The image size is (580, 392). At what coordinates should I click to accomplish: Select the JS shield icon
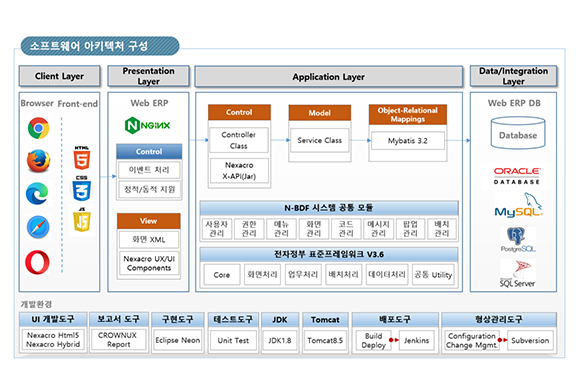pos(82,220)
